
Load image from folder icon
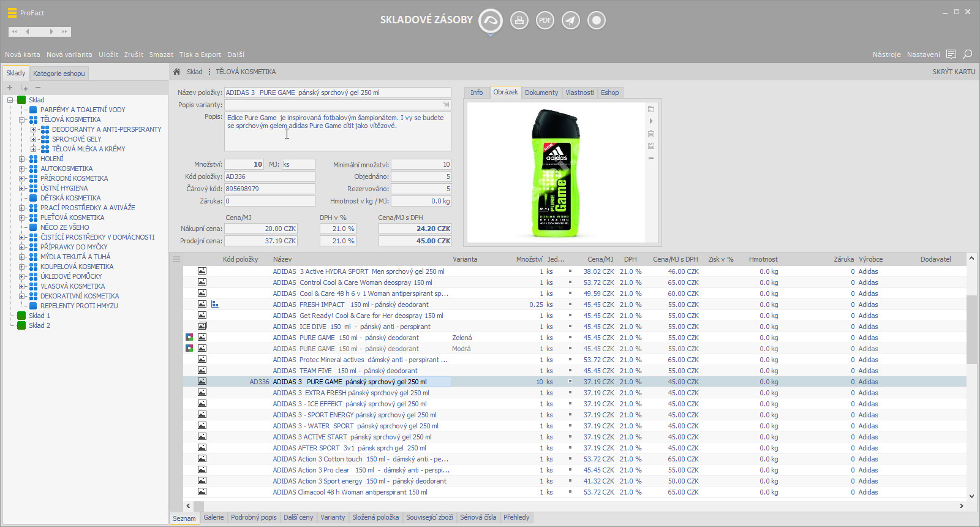651,109
